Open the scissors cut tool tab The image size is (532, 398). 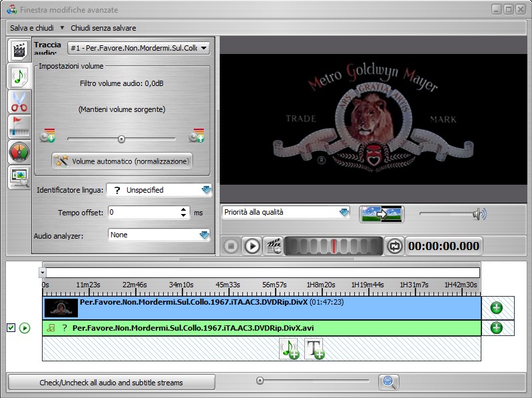(19, 102)
